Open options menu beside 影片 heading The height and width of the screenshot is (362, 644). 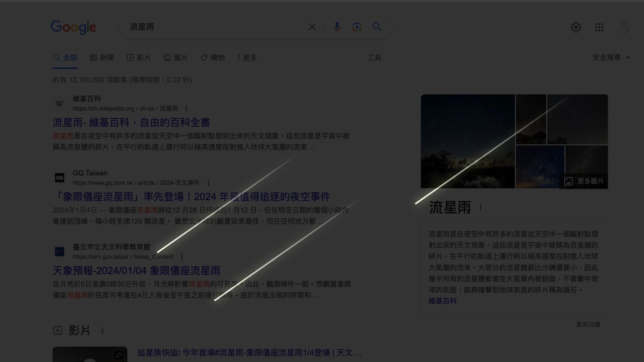(103, 330)
